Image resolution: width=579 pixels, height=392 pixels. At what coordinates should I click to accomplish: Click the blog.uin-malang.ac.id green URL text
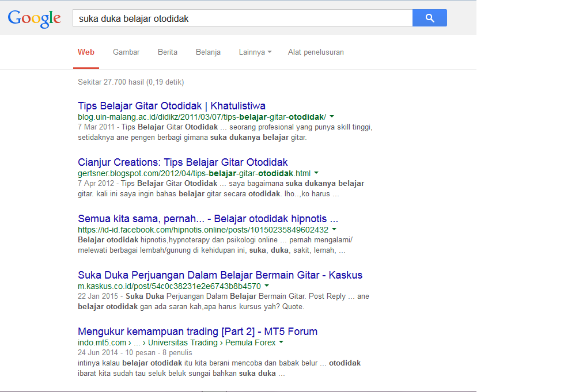pyautogui.click(x=202, y=117)
